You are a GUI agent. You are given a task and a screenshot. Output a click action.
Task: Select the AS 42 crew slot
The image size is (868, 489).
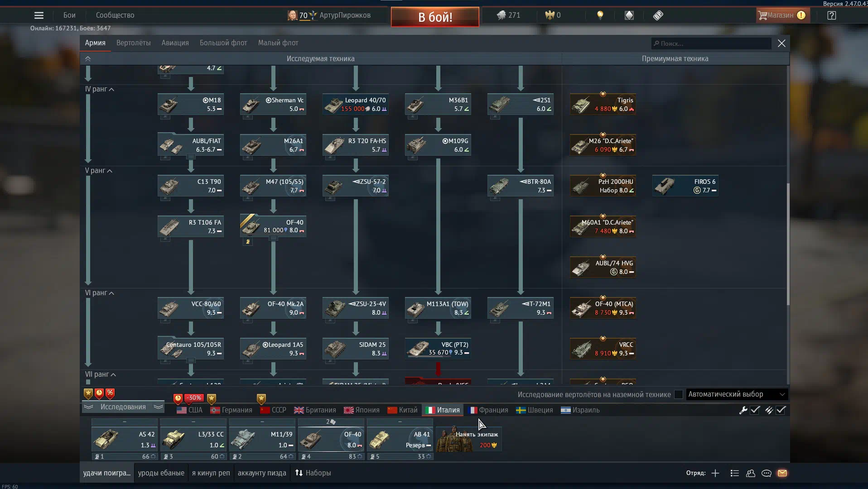125,439
